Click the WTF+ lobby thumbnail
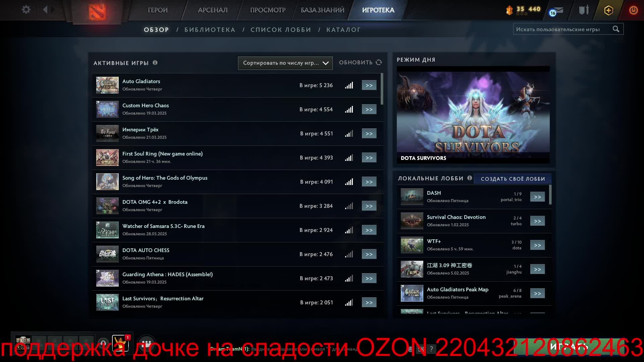The image size is (644, 362). coord(412,245)
